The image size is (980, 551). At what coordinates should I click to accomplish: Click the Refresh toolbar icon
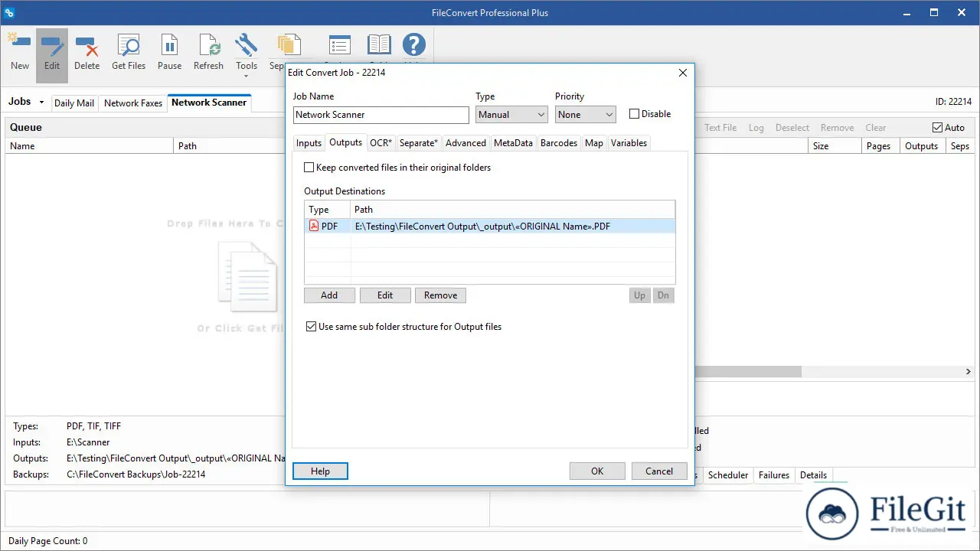click(208, 53)
